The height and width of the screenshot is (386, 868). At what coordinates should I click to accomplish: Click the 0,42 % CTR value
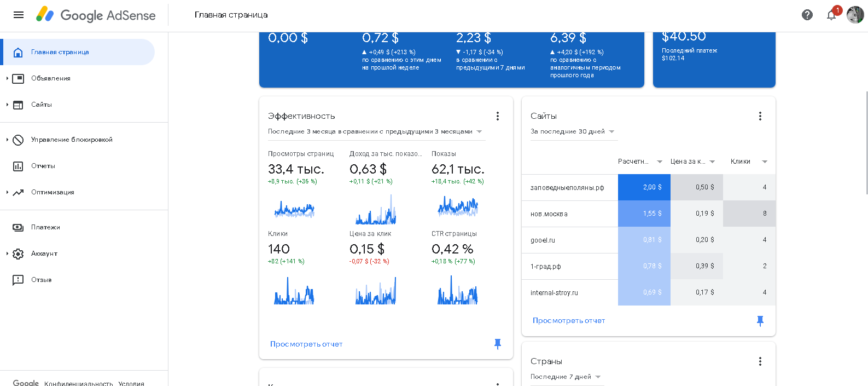tap(452, 249)
